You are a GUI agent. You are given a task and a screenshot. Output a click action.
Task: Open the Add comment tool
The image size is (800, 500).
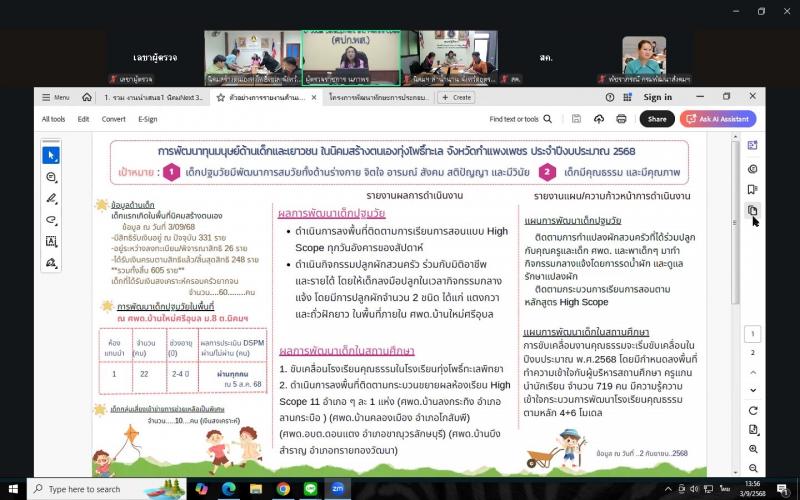coord(51,177)
